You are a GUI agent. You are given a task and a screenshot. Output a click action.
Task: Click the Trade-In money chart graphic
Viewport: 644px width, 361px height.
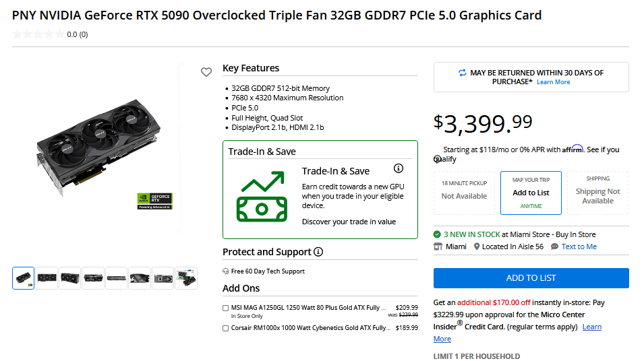pyautogui.click(x=260, y=197)
